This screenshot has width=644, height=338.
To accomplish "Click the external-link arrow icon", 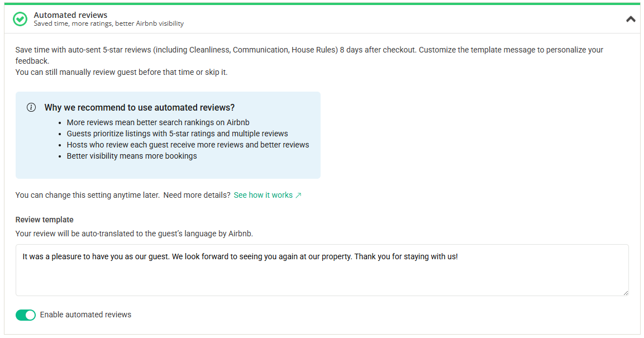I will click(298, 196).
